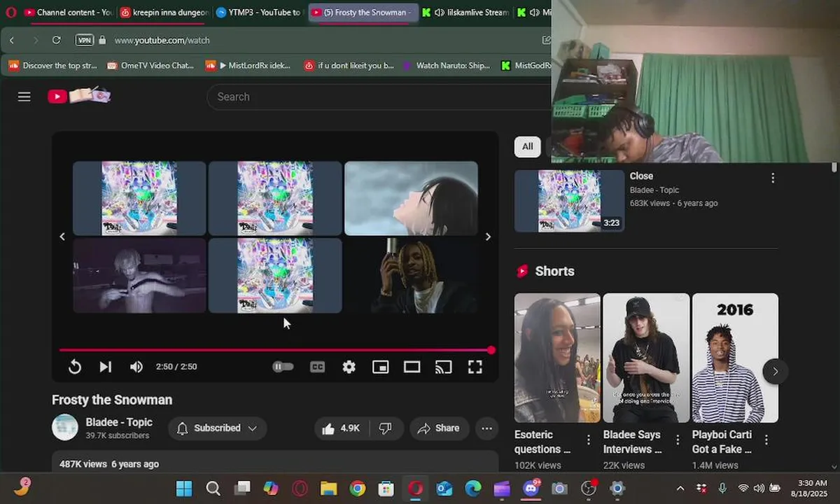Screen dimensions: 840x504
Task: Open Bladee Says Interviews short
Action: 646,358
